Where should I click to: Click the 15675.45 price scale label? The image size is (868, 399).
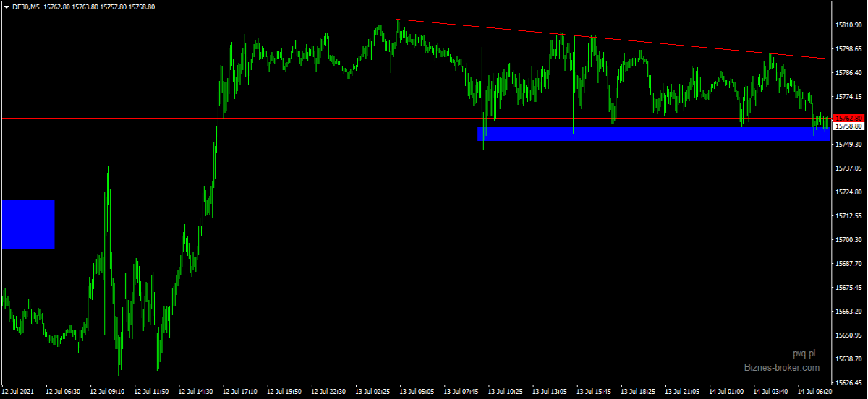[x=848, y=288]
